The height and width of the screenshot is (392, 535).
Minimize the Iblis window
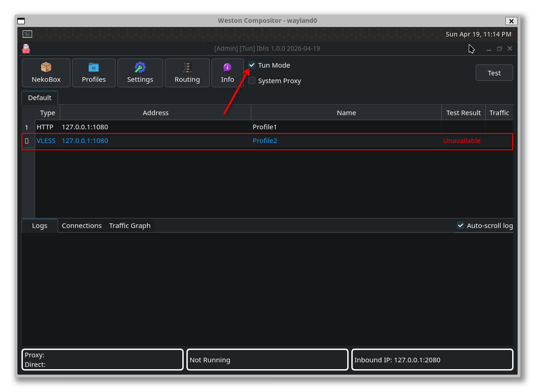(x=488, y=49)
